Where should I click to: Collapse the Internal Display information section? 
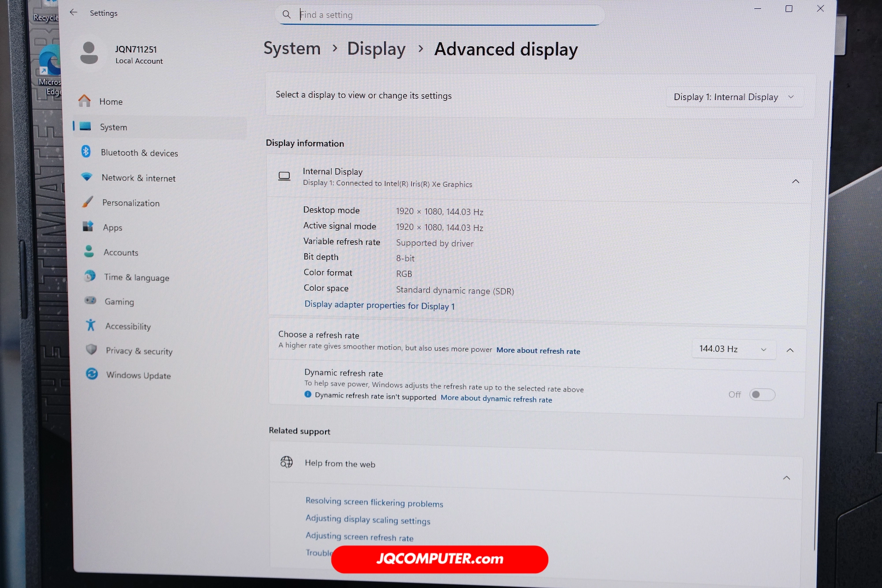tap(795, 181)
